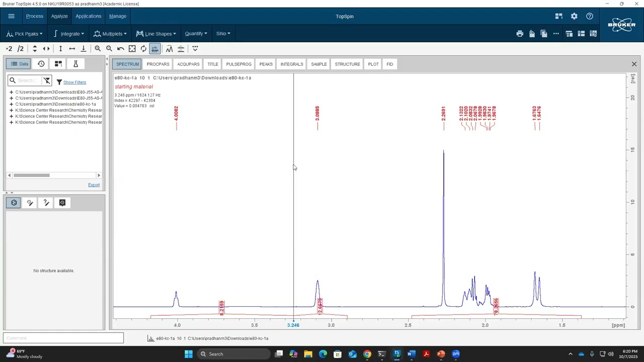
Task: Open the Pick Peaks dropdown
Action: click(x=25, y=34)
